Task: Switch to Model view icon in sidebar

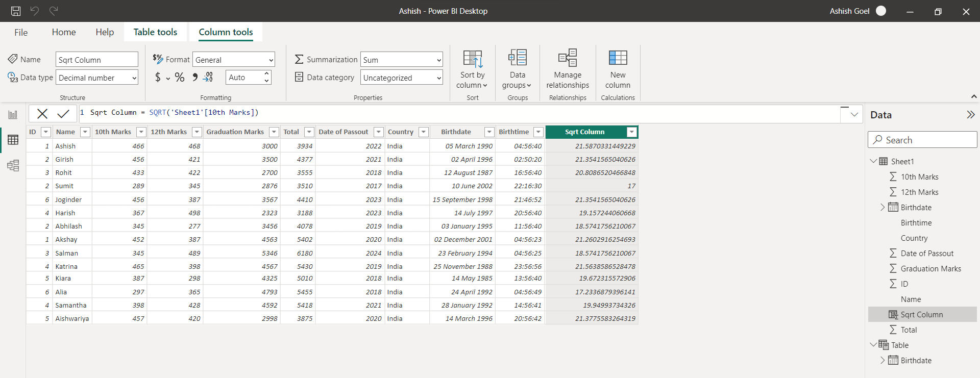Action: click(13, 165)
